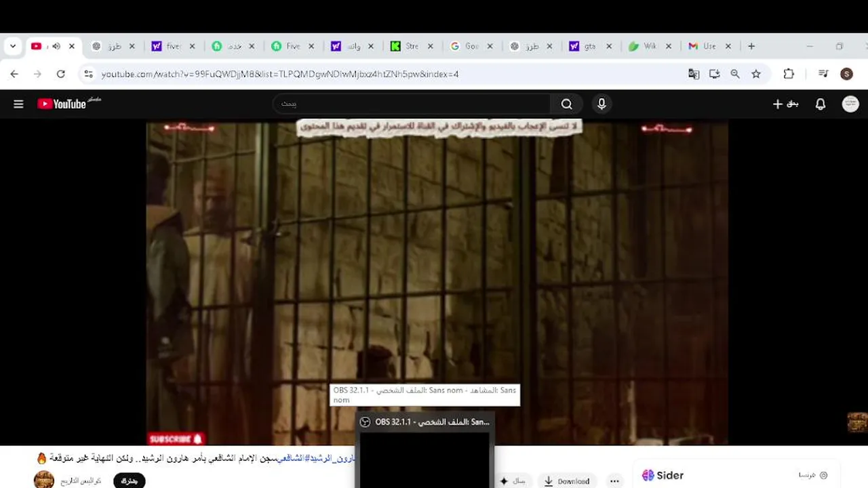Click the sparkle Ask button

[x=513, y=481]
